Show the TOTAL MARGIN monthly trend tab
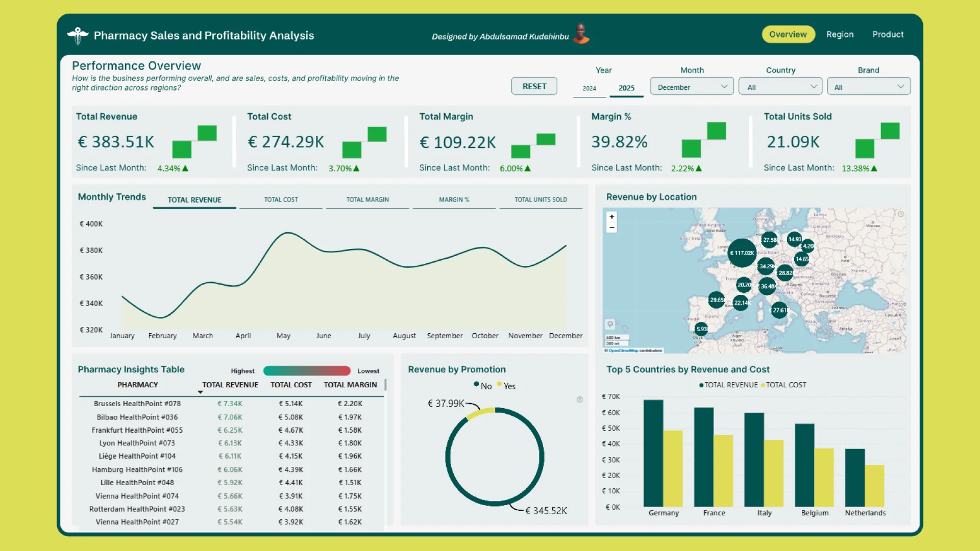The height and width of the screenshot is (551, 980). pyautogui.click(x=367, y=199)
